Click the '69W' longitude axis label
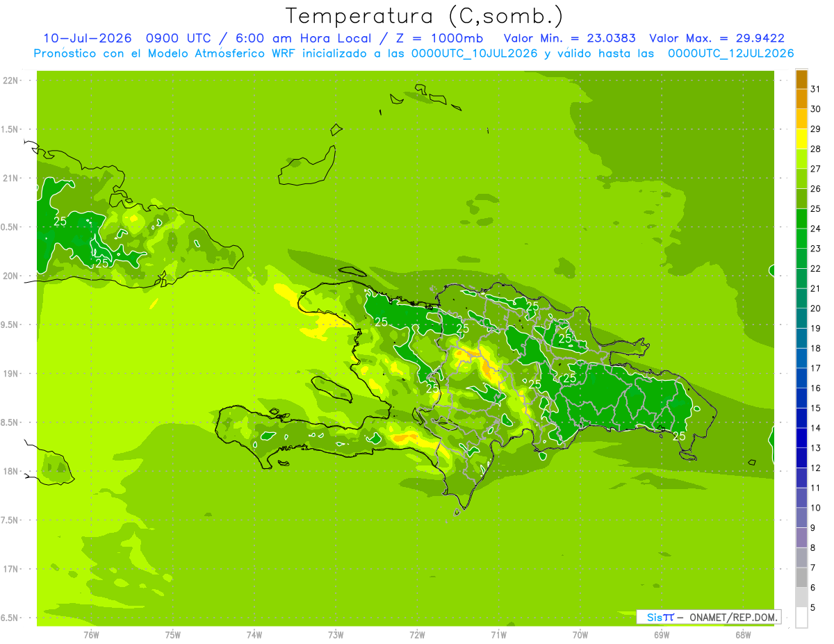The image size is (834, 644). coord(662,635)
